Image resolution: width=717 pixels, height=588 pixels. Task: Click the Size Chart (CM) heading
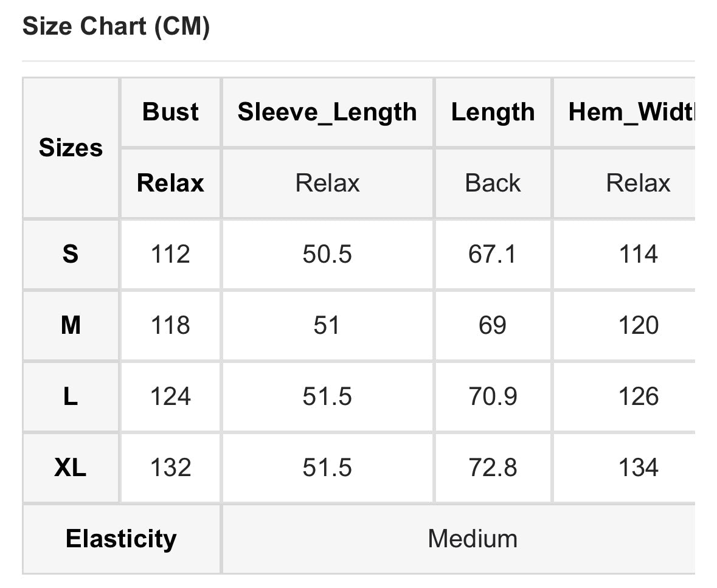pyautogui.click(x=116, y=27)
